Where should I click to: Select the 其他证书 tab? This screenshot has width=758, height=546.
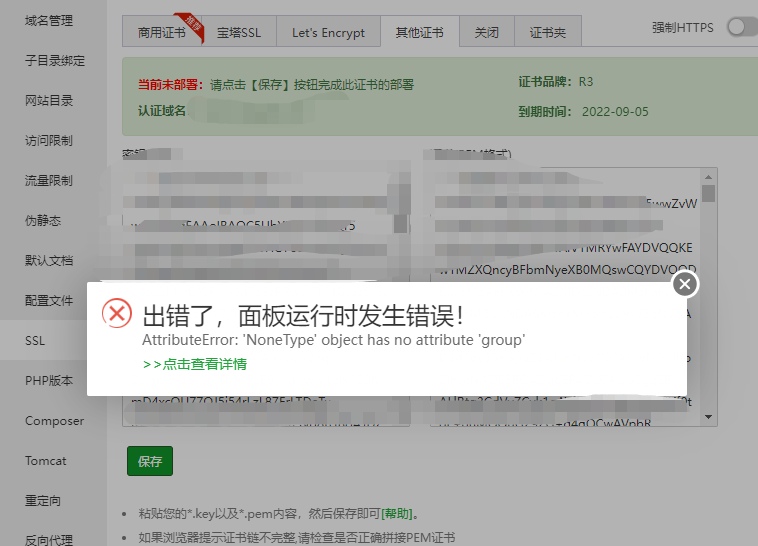coord(420,32)
